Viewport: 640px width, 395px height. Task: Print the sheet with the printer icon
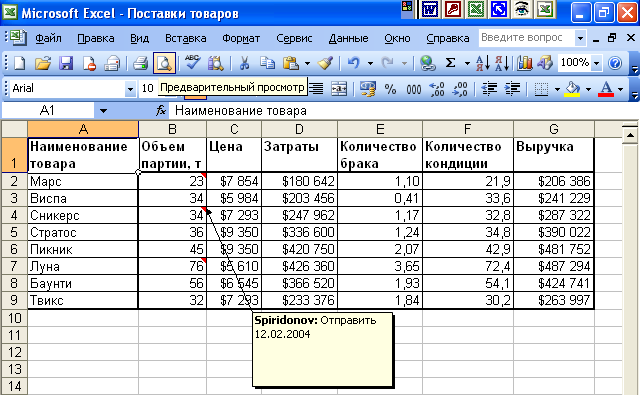tap(140, 63)
